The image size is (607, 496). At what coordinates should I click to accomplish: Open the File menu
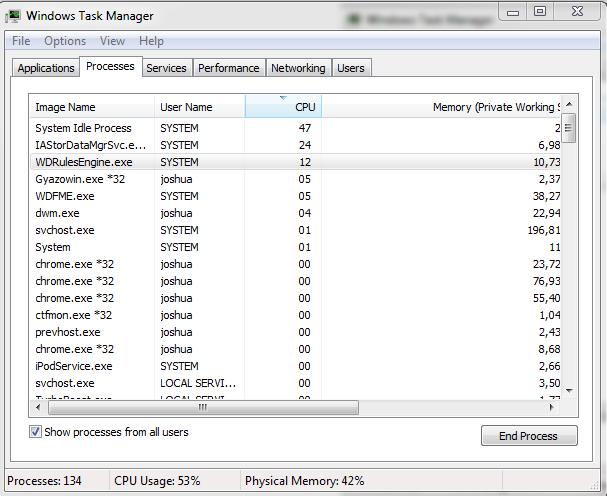click(x=21, y=41)
